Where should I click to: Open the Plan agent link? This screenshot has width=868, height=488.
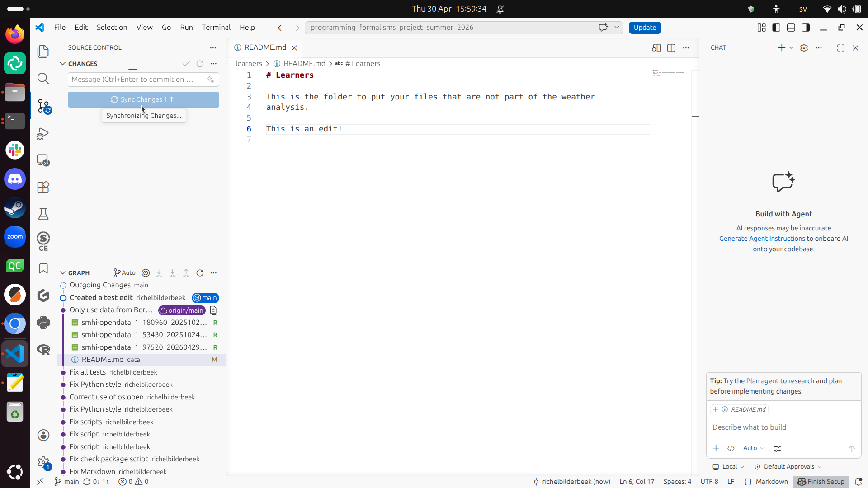point(762,381)
